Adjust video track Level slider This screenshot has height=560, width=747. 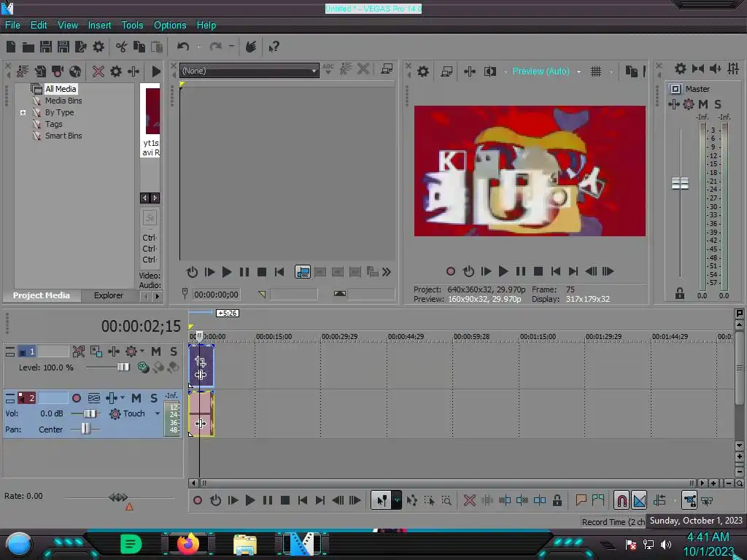123,367
